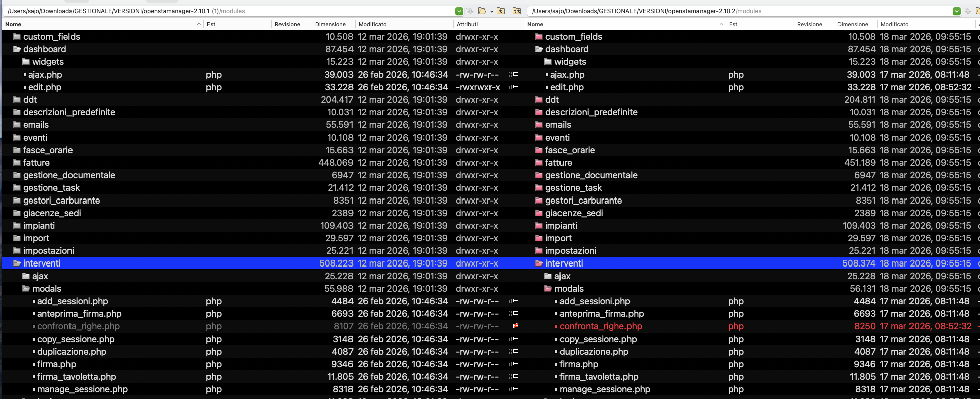This screenshot has width=980, height=399.
Task: Select red confronta_righe.php in right pane
Action: (600, 326)
